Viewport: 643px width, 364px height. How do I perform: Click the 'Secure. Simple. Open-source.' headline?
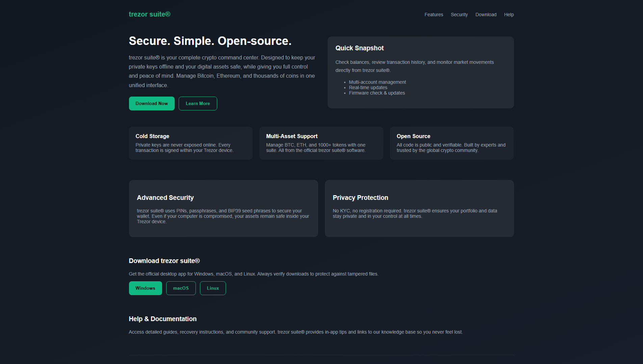pyautogui.click(x=210, y=41)
